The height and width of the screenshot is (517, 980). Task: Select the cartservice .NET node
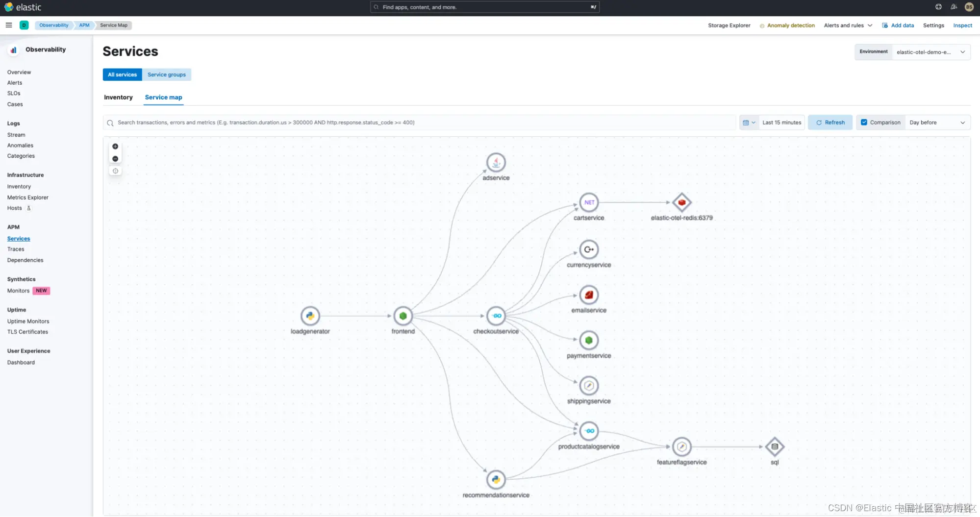(589, 202)
